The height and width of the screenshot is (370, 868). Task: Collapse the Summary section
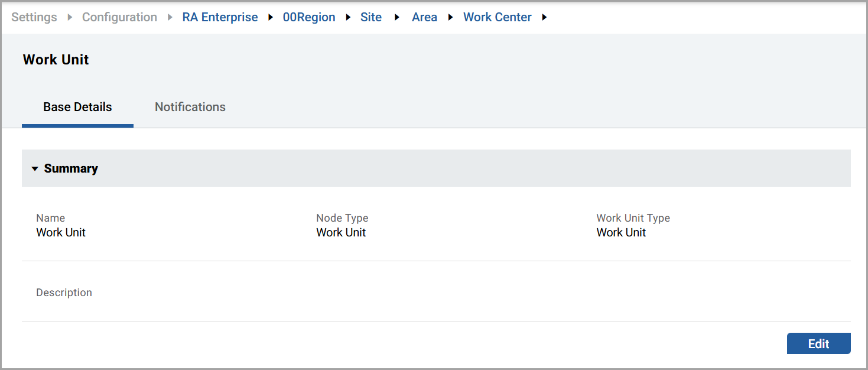coord(35,169)
